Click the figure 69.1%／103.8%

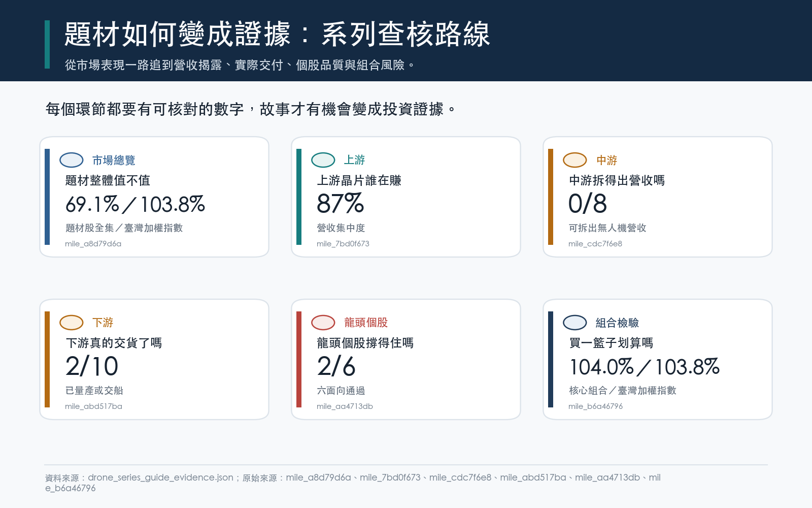click(x=135, y=204)
